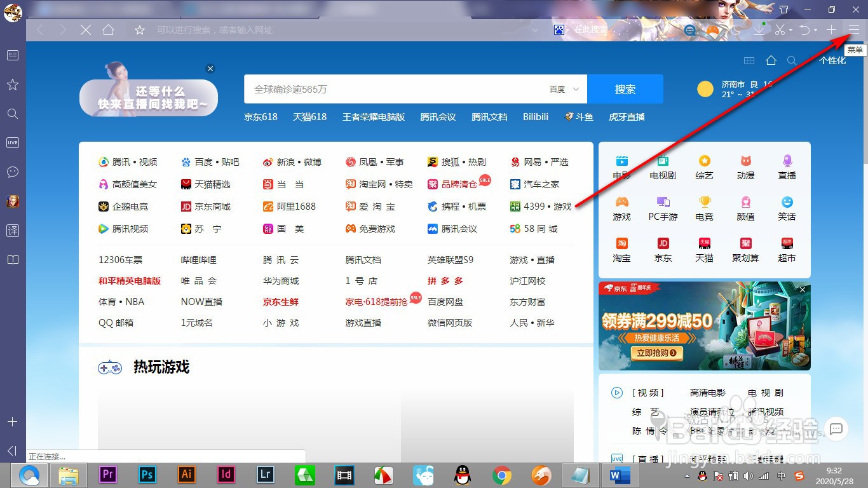
Task: Open the undo button's dropdown arrow
Action: point(815,29)
